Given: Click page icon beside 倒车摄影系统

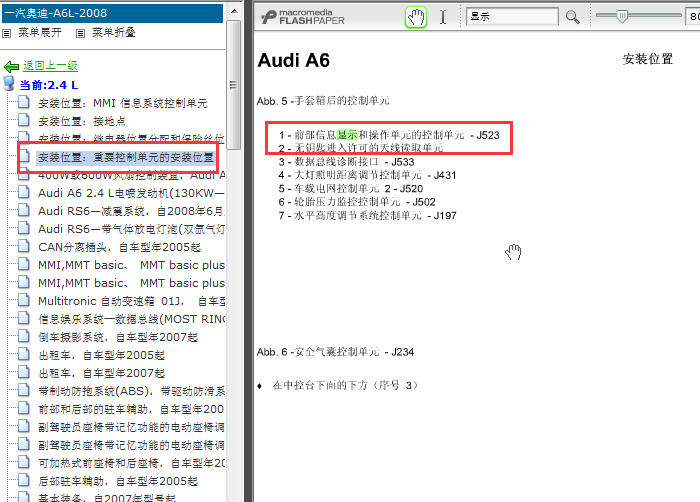Looking at the screenshot, I should [24, 336].
